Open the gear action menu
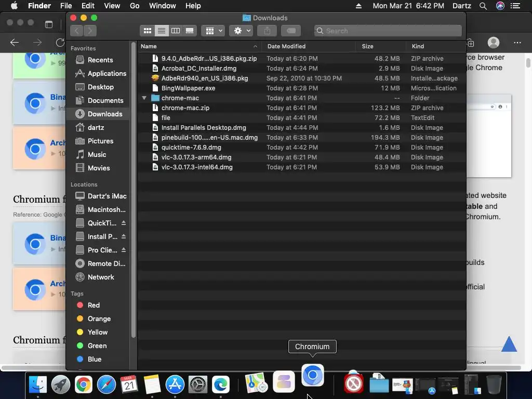Screen dimensions: 532x399 (x=241, y=31)
